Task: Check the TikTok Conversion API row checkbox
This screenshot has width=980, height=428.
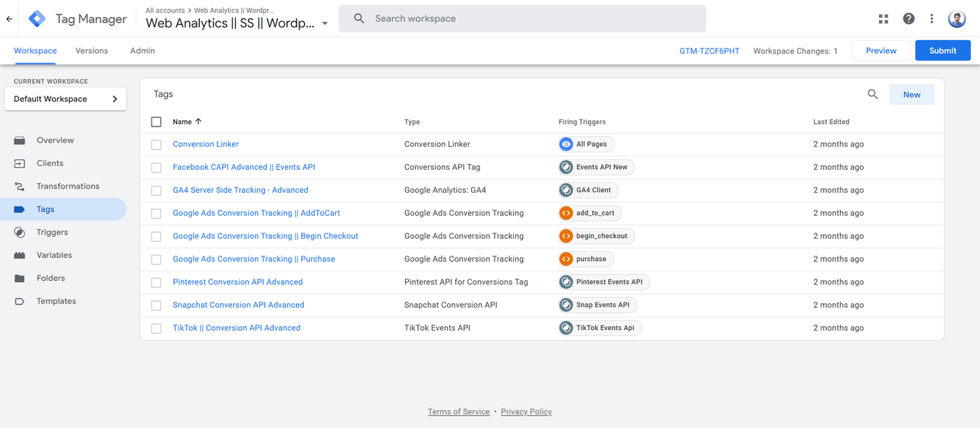Action: (156, 328)
